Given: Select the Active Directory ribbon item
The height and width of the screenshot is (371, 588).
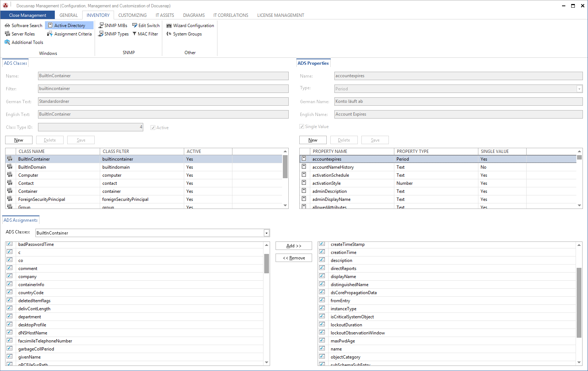Looking at the screenshot, I should [69, 26].
